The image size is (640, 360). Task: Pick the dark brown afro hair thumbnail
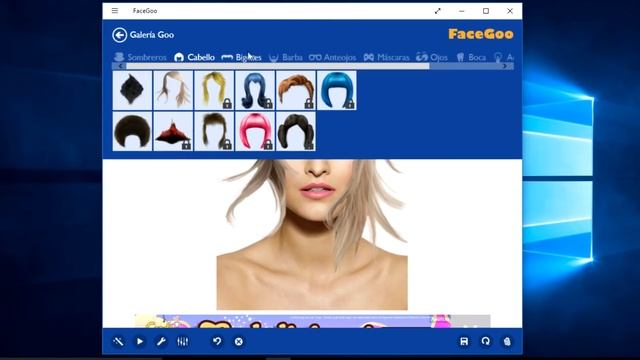(132, 131)
